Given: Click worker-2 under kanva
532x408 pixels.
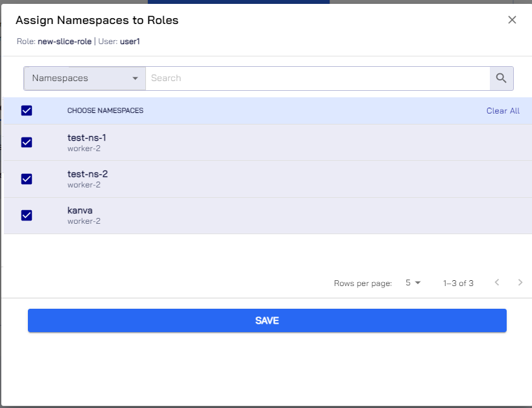Looking at the screenshot, I should tap(84, 221).
